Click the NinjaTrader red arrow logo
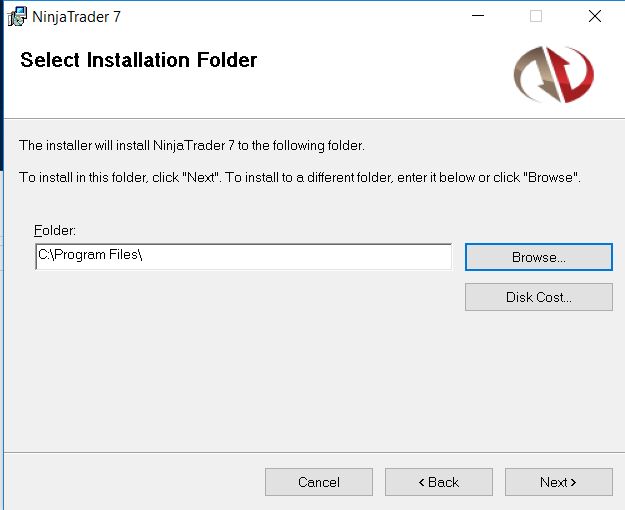625x510 pixels. tap(553, 74)
